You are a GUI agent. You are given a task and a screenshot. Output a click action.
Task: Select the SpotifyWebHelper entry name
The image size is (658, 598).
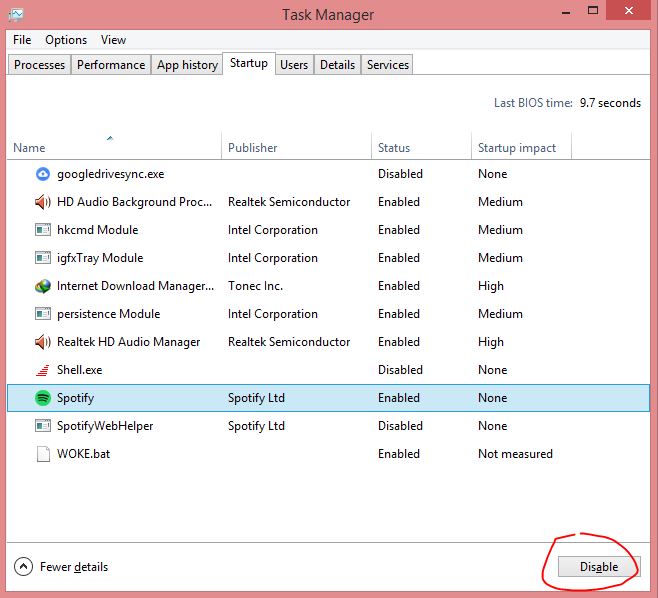[105, 426]
